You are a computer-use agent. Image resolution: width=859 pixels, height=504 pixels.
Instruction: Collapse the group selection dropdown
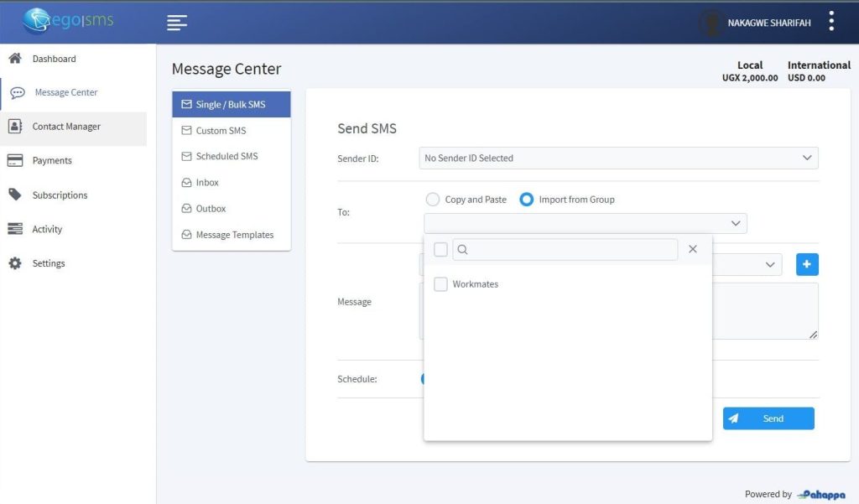pyautogui.click(x=736, y=223)
